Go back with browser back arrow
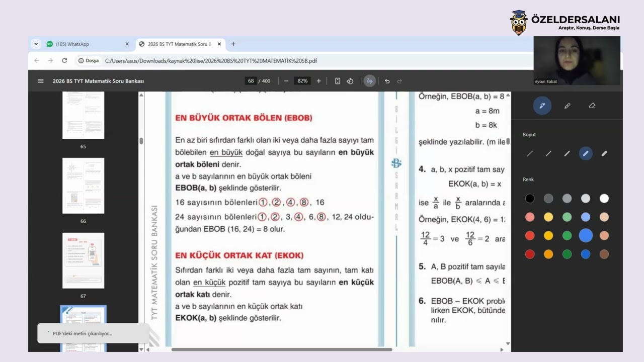This screenshot has width=644, height=362. [37, 60]
